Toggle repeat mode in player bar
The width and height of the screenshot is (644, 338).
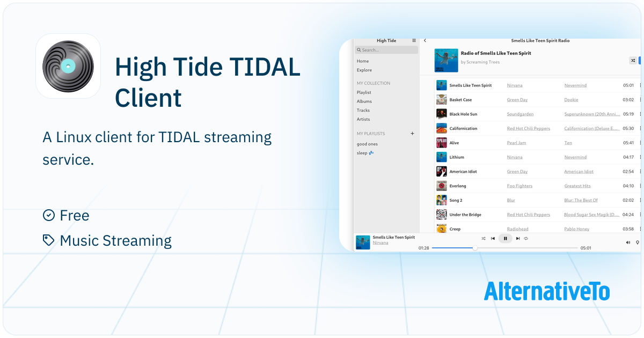click(x=526, y=238)
